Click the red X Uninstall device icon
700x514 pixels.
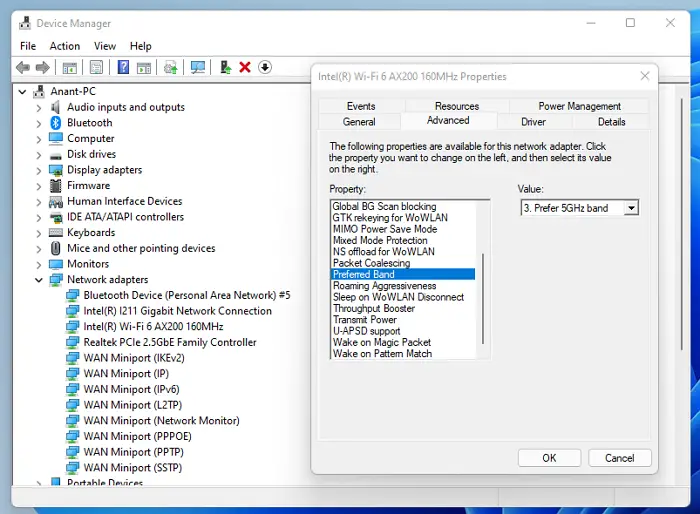pos(245,67)
